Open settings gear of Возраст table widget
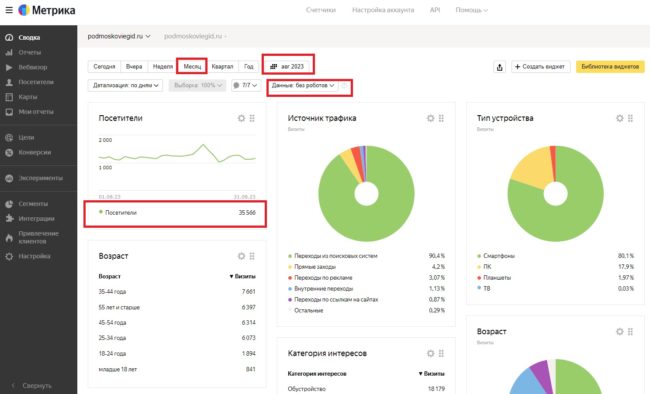The image size is (650, 394). click(241, 256)
